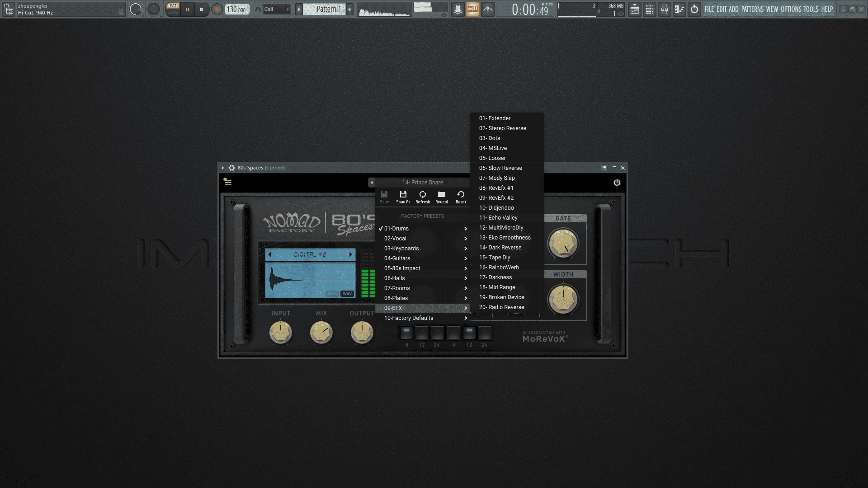Image resolution: width=868 pixels, height=488 pixels.
Task: Click the OUTPUT knob
Action: click(362, 333)
